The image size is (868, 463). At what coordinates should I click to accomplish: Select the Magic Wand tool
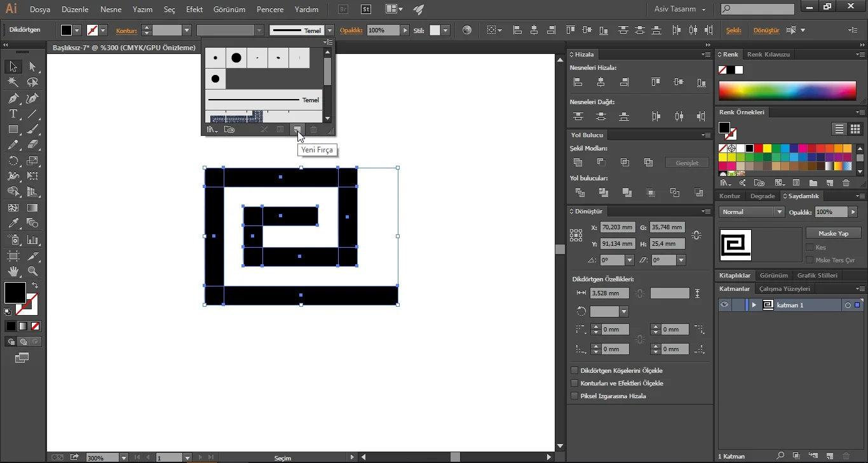(x=13, y=83)
